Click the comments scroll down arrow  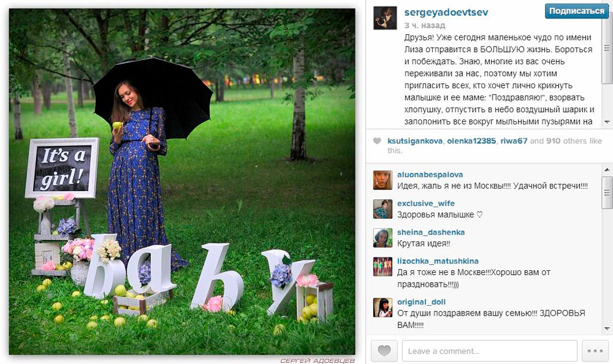[607, 328]
